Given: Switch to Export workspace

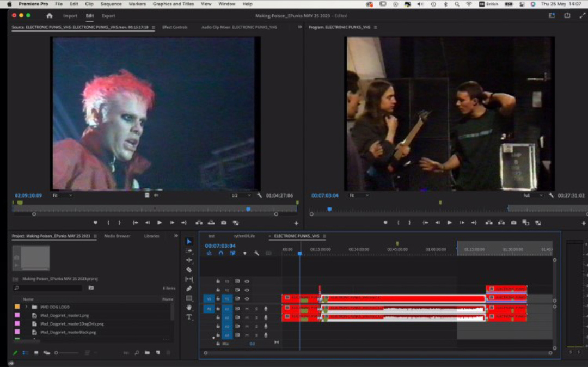Looking at the screenshot, I should tap(108, 16).
